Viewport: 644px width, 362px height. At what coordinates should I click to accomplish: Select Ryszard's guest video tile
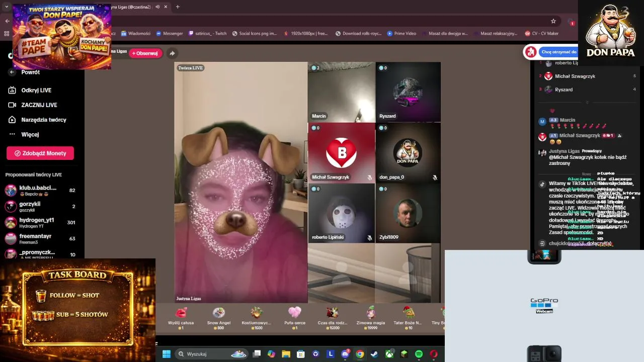[x=408, y=92]
